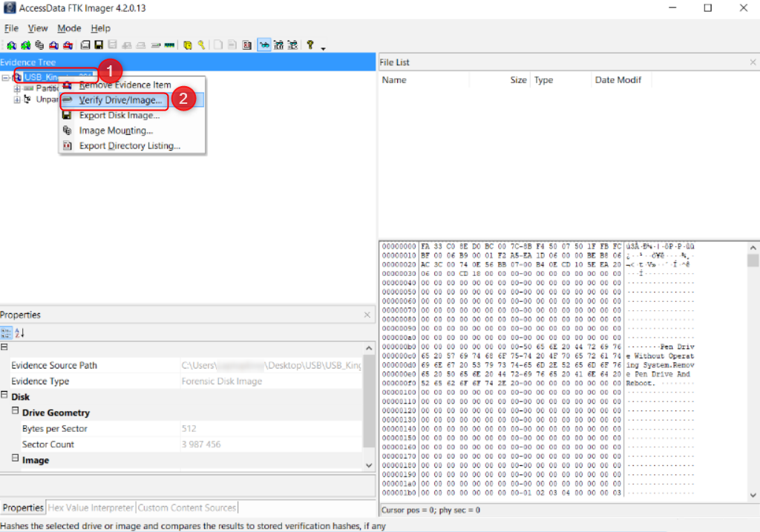Open the Mode menu

coord(69,28)
